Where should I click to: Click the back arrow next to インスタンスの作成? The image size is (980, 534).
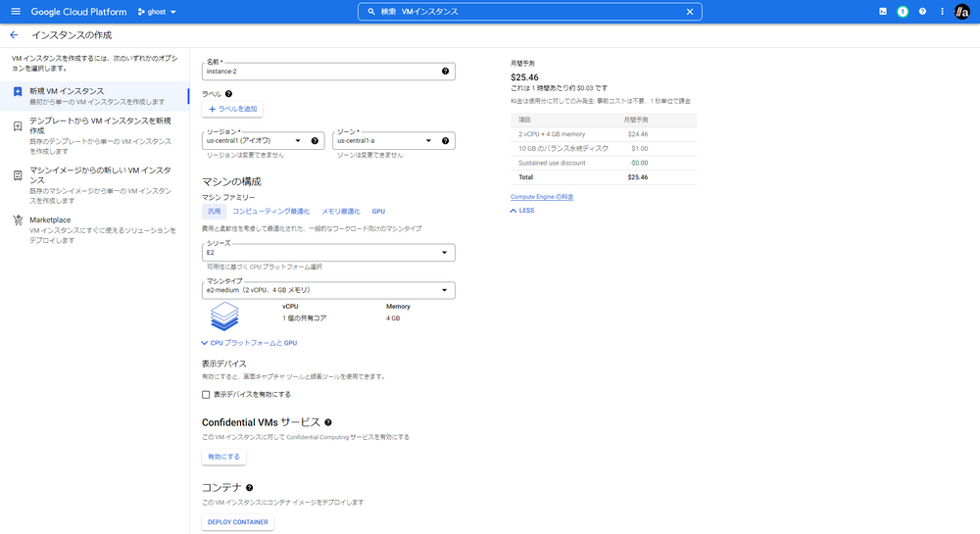coord(14,34)
